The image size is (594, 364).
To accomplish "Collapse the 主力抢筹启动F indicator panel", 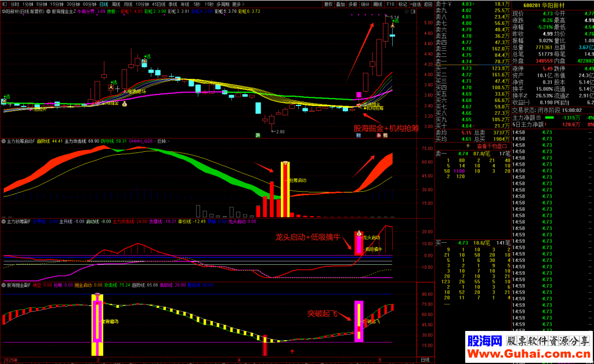I will click(4, 141).
